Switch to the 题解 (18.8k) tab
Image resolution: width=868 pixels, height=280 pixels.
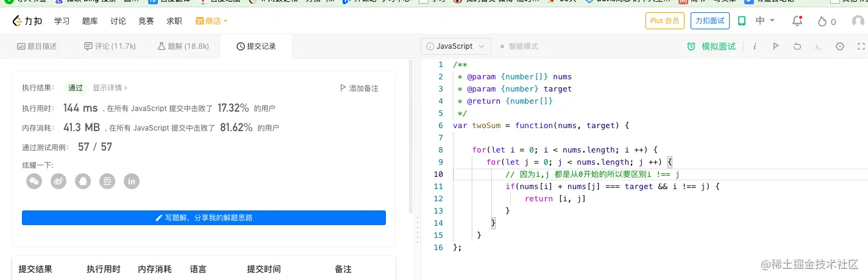[x=183, y=46]
